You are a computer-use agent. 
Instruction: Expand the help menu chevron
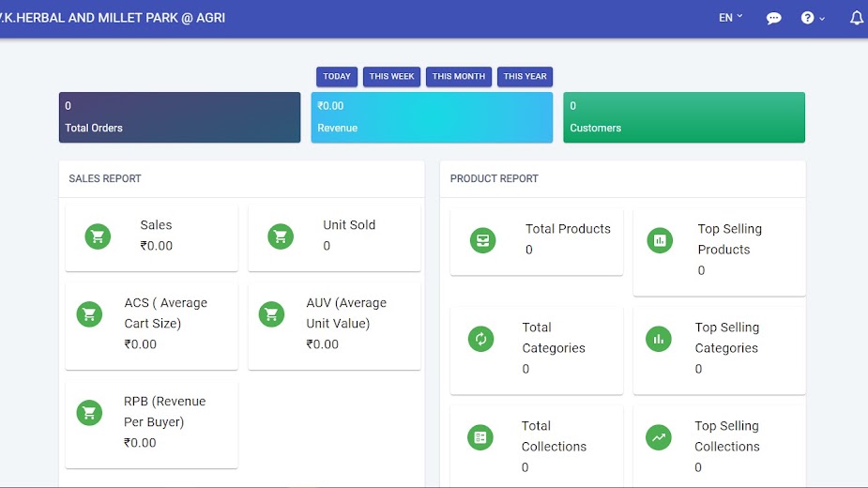[822, 19]
